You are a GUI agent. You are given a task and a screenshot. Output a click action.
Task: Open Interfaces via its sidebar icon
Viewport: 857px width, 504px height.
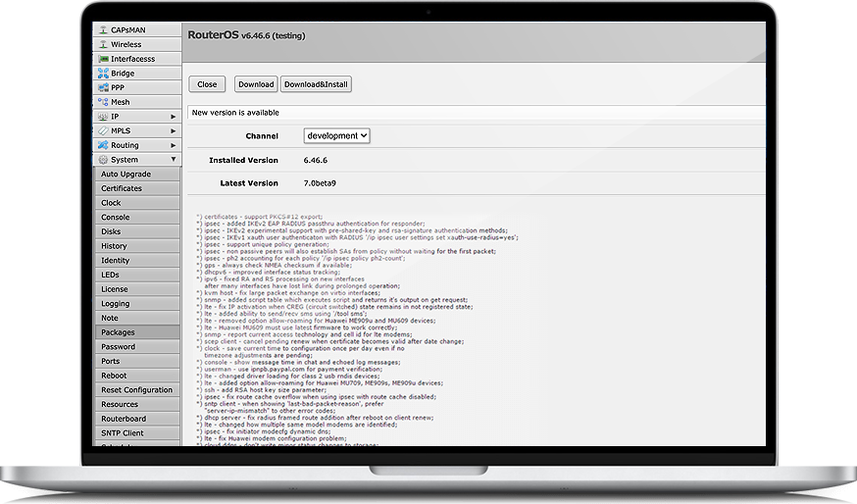(x=102, y=59)
